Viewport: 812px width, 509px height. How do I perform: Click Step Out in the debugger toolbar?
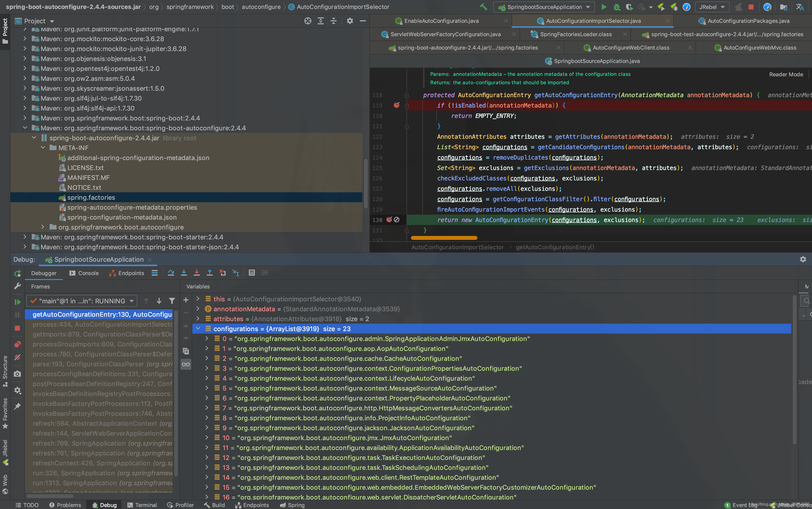209,273
